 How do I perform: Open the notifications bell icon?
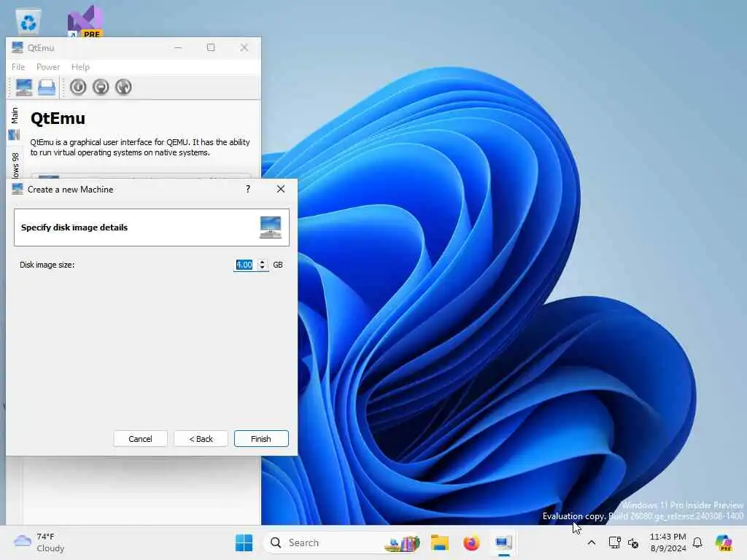697,542
